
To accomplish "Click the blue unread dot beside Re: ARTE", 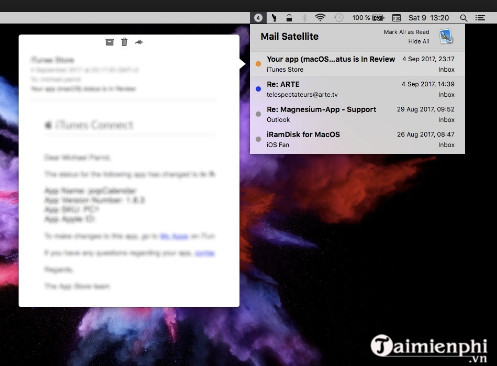I will point(258,89).
